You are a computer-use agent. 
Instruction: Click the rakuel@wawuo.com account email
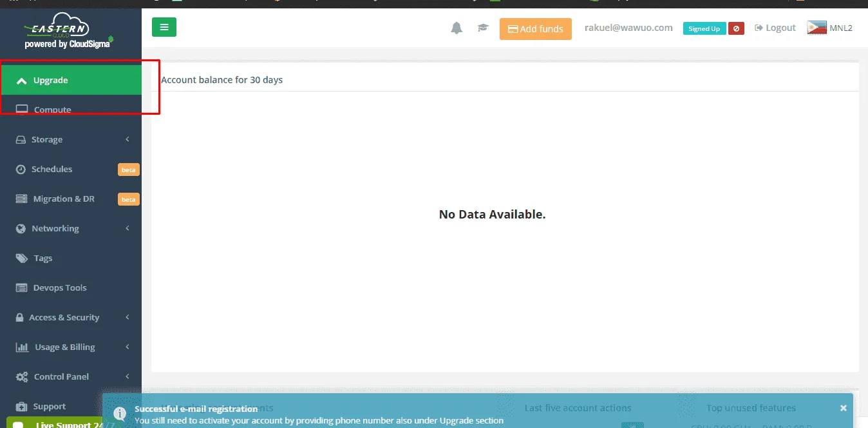point(628,28)
